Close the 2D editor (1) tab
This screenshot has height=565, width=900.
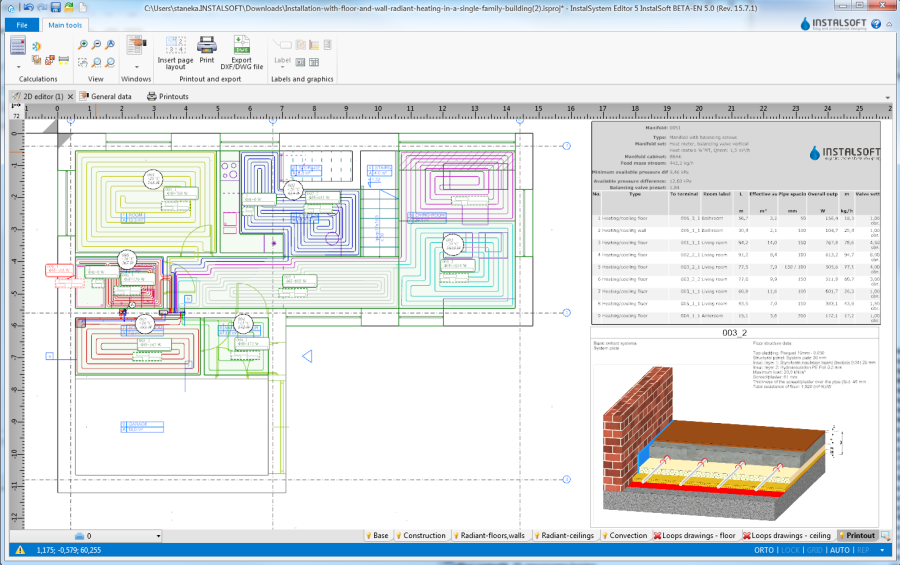pyautogui.click(x=71, y=96)
